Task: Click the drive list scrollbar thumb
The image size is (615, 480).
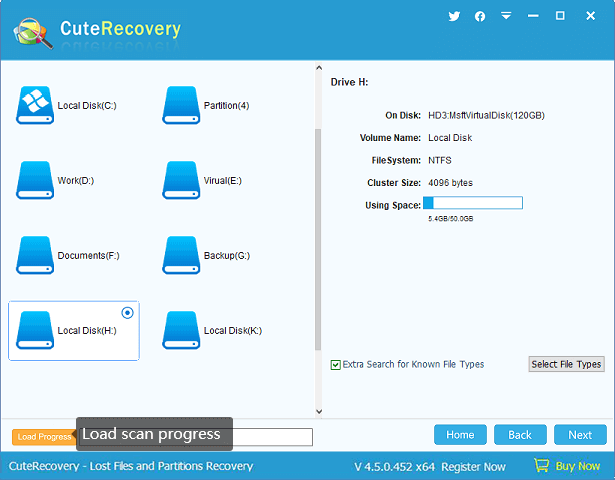Action: (318, 239)
